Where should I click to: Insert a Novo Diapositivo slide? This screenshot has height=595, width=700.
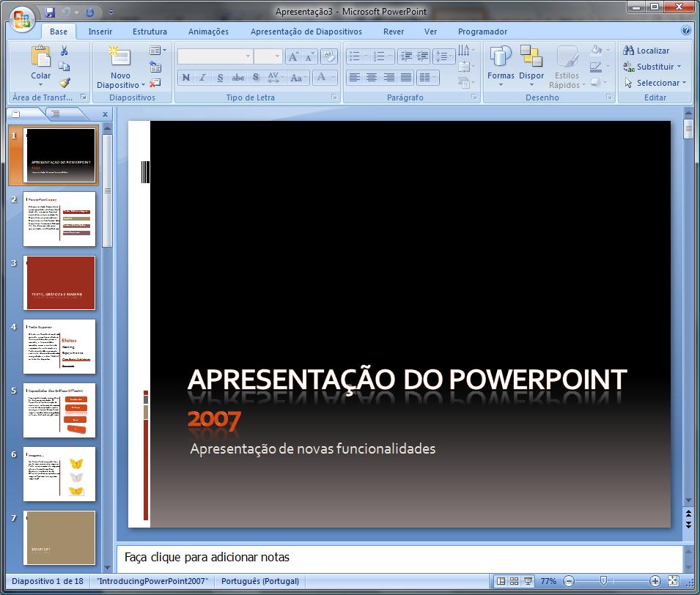click(120, 58)
